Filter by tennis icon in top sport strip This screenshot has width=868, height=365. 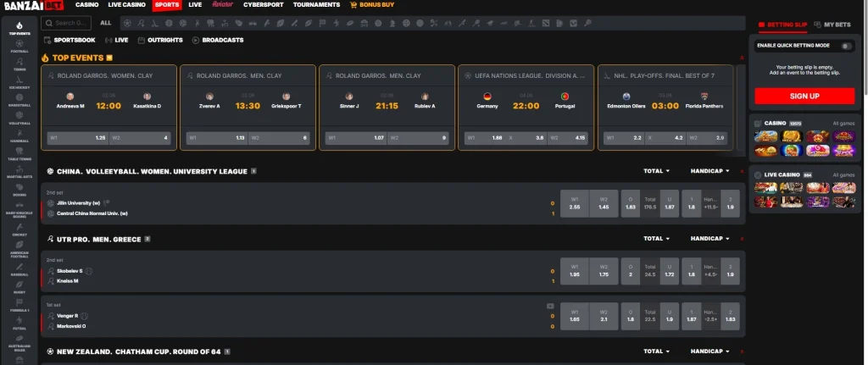click(x=142, y=23)
